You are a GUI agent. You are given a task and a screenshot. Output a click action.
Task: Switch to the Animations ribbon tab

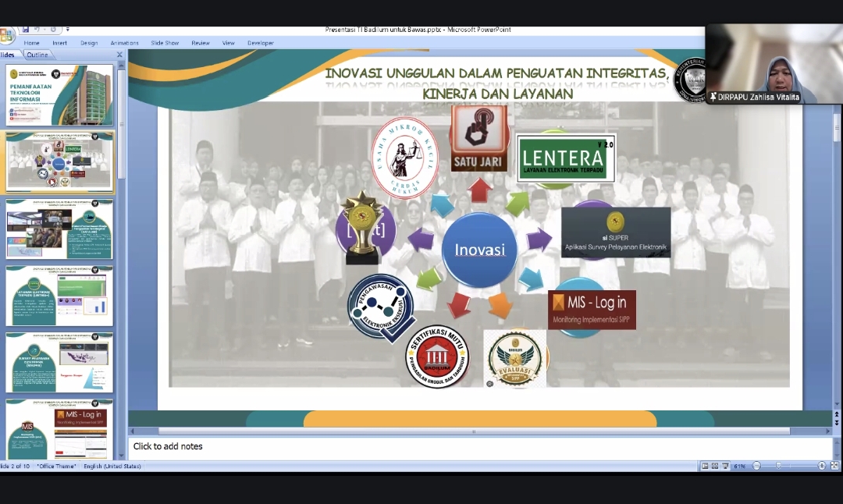(x=125, y=43)
